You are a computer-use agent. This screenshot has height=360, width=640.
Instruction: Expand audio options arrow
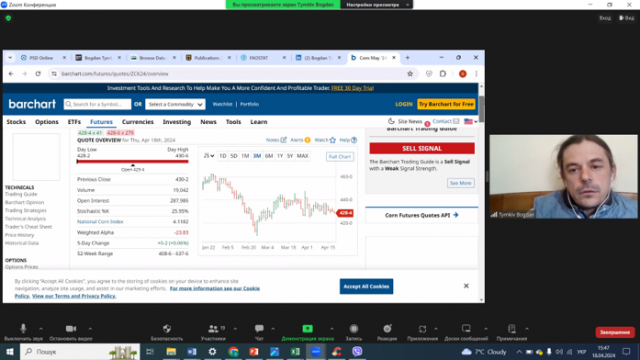point(41,328)
